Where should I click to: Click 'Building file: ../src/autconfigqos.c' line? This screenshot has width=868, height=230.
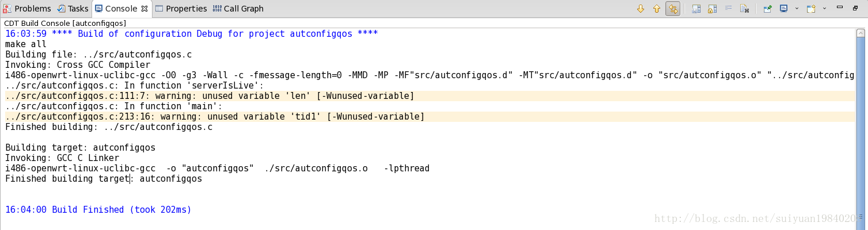pos(98,55)
